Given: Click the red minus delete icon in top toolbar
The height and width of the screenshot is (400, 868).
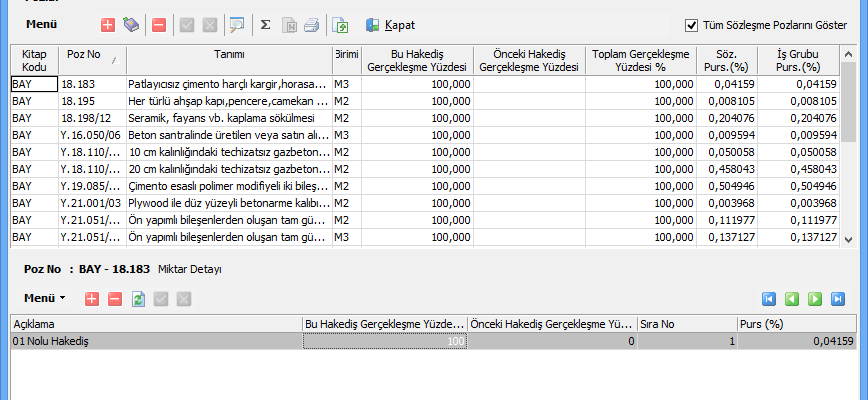Looking at the screenshot, I should click(159, 24).
